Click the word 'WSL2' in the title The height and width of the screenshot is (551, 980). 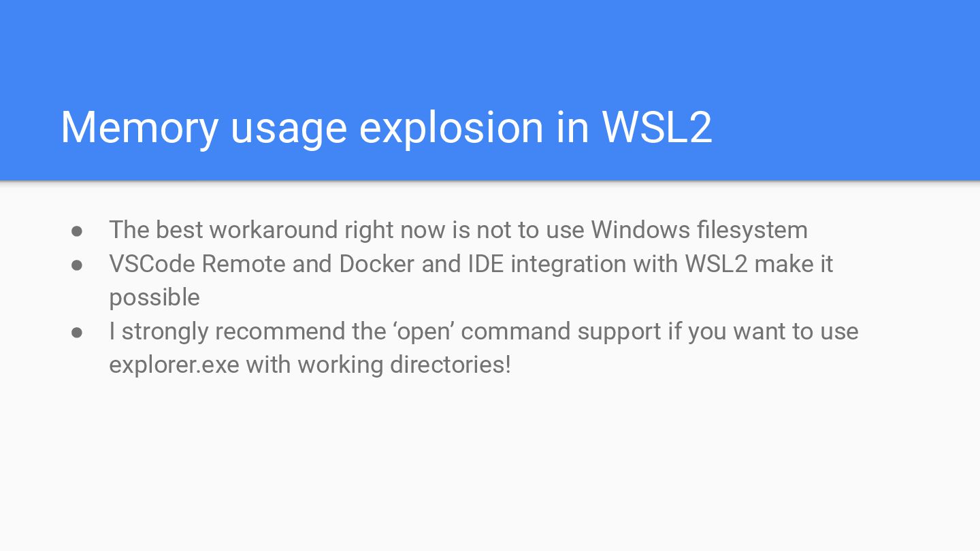click(x=657, y=127)
